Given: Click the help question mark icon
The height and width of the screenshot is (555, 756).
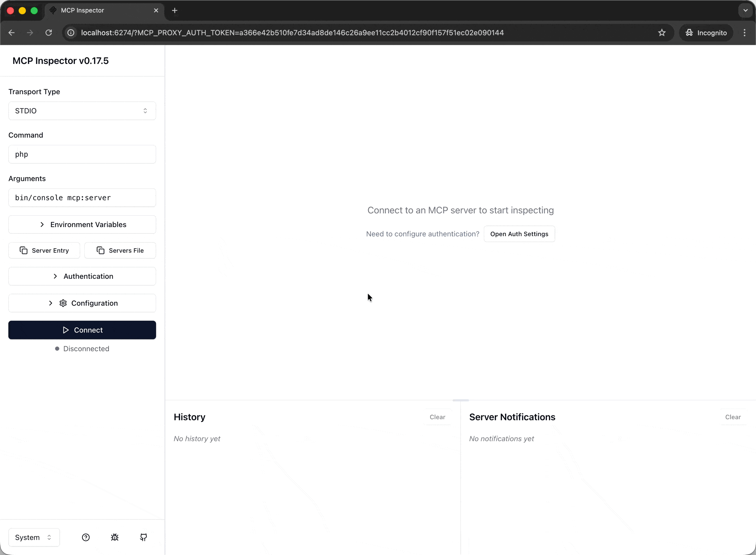Looking at the screenshot, I should click(86, 537).
